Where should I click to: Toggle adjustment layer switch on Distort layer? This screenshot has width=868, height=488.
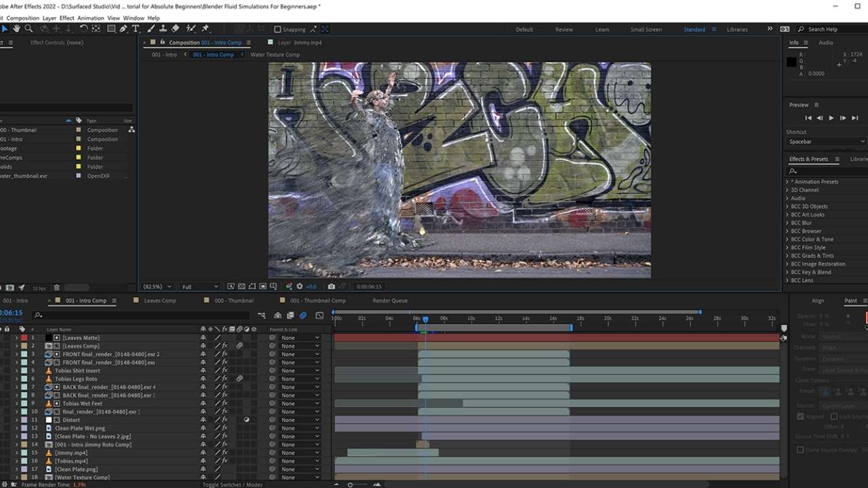point(247,420)
